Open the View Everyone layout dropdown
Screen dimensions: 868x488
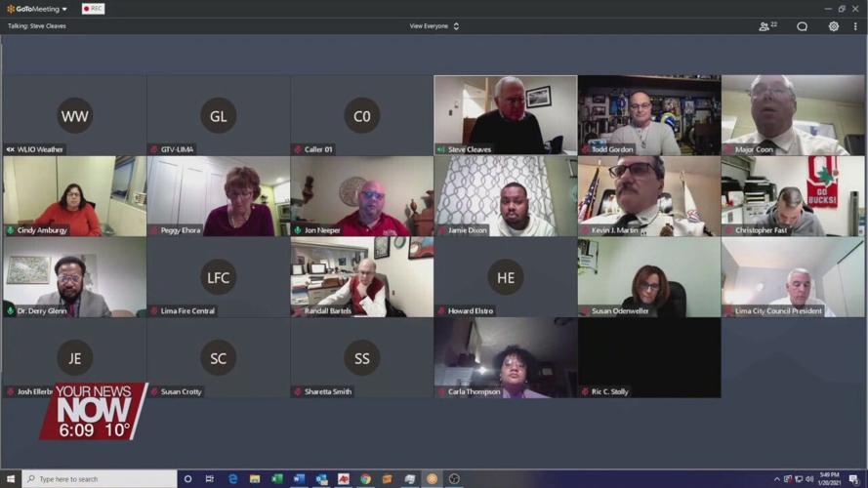(x=434, y=26)
